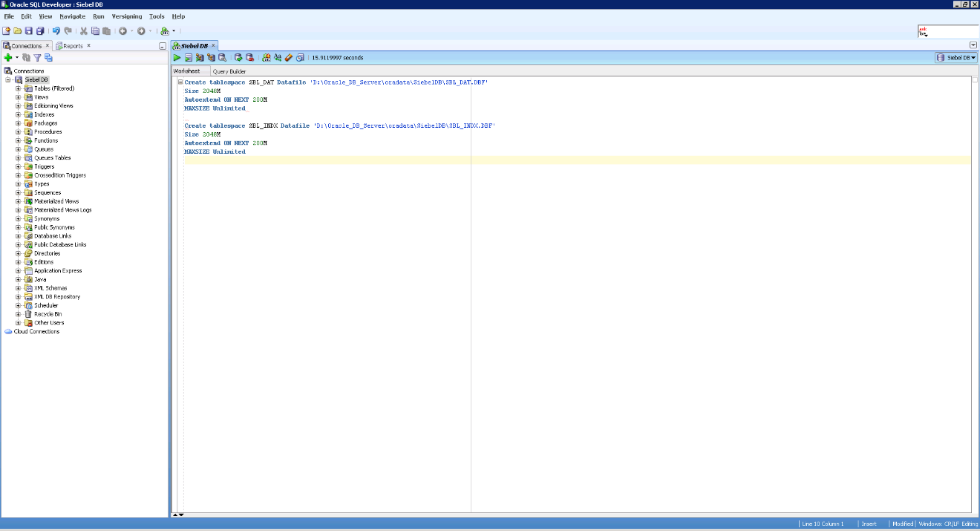Open the editor tab list dropdown arrow
Screen dimensions: 980x531
click(x=973, y=45)
